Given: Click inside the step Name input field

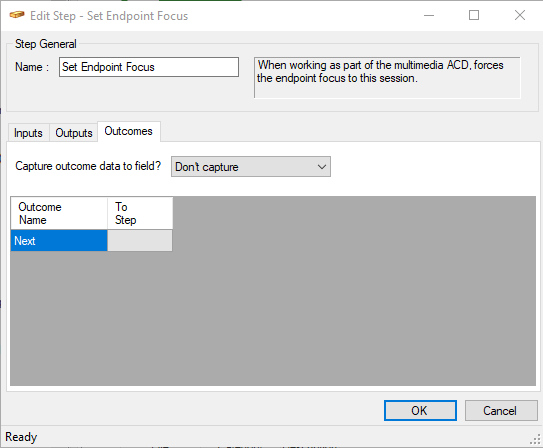Looking at the screenshot, I should point(149,67).
